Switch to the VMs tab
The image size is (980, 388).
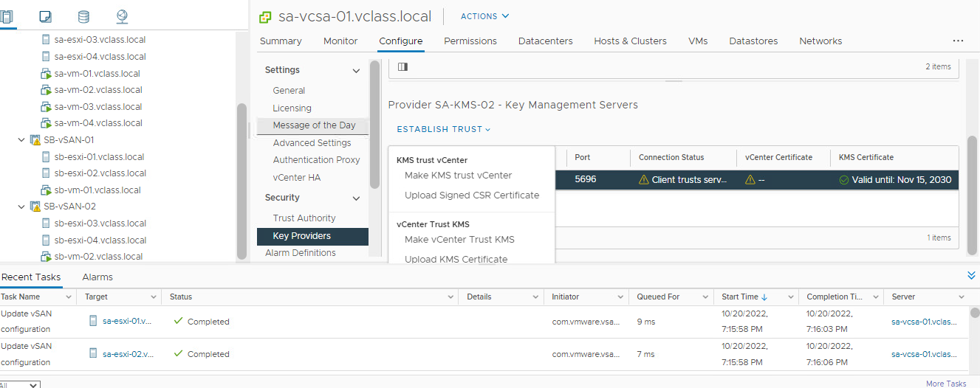tap(698, 41)
